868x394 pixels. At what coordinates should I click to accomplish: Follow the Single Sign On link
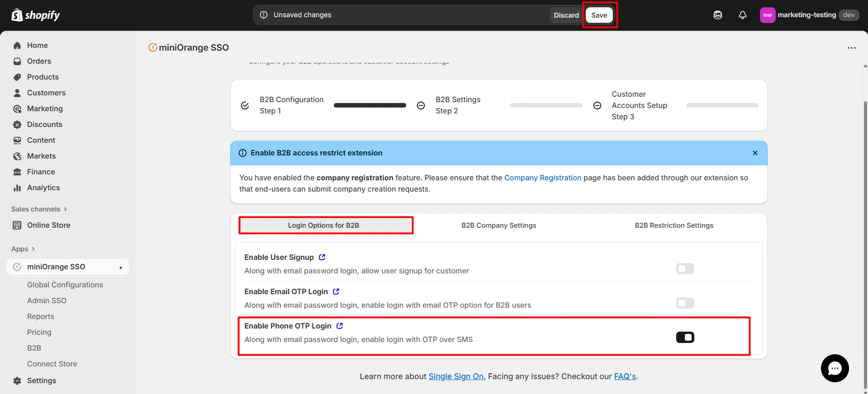tap(456, 376)
